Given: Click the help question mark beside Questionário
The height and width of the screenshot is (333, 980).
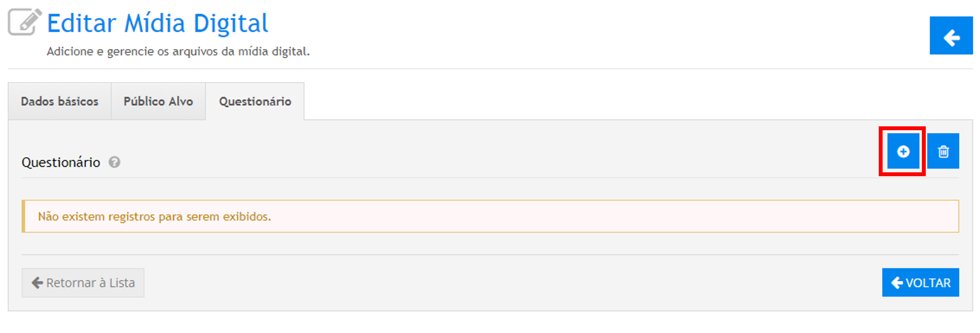Looking at the screenshot, I should coord(115,162).
